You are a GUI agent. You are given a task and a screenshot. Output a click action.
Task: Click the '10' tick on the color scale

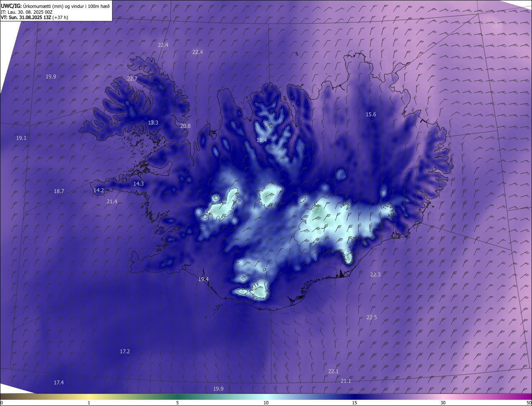coord(266,403)
